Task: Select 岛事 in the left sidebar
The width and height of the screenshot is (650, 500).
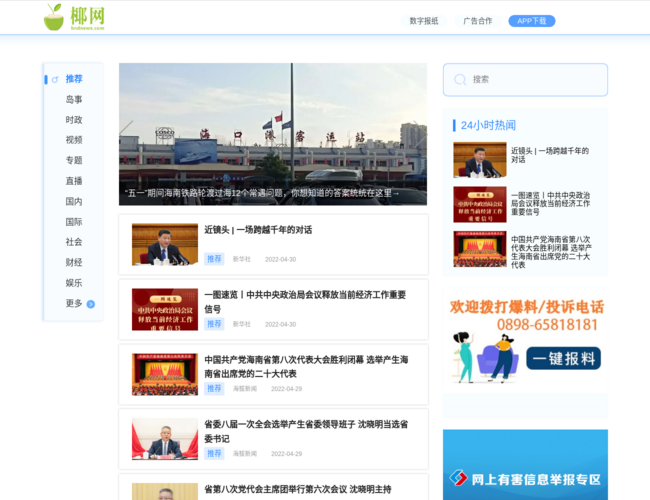Action: [x=74, y=100]
